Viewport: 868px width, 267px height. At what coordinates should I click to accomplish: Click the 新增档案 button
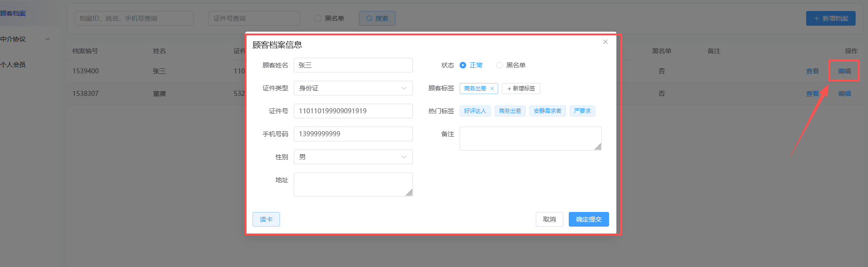pos(831,18)
